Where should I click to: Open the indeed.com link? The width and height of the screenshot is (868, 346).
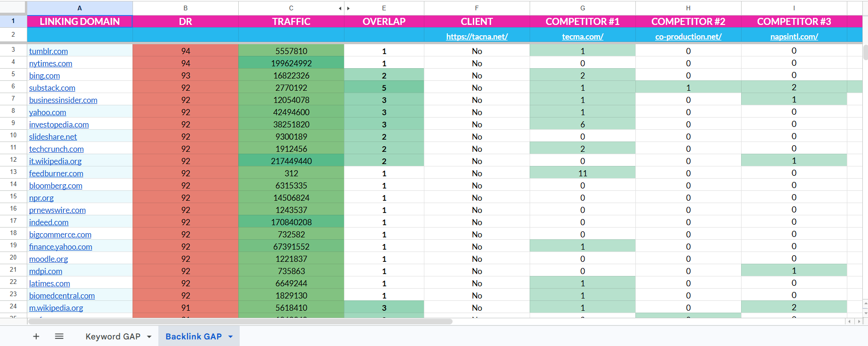click(49, 222)
